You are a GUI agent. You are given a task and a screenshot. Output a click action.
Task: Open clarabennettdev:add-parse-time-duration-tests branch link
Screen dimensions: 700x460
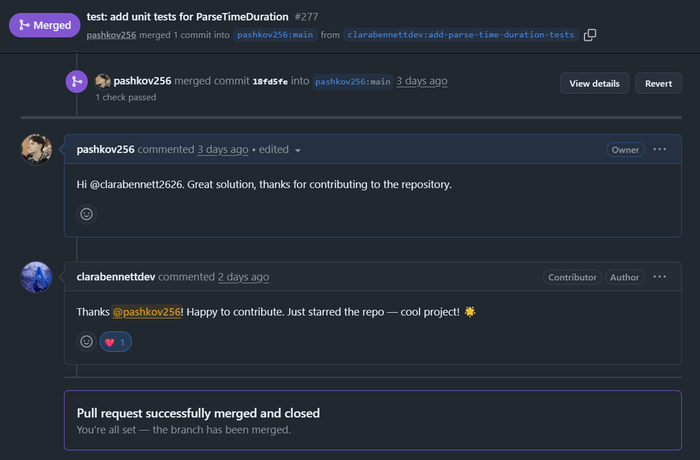[460, 35]
